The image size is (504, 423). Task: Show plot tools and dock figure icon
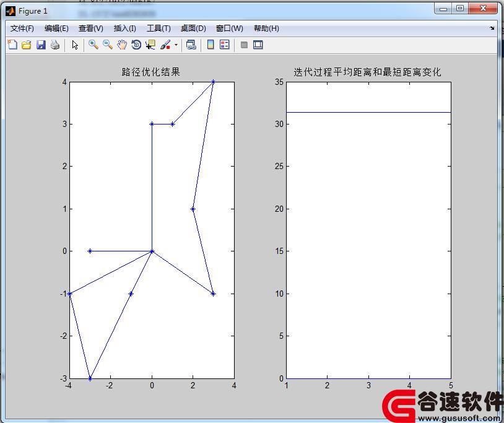[x=258, y=45]
